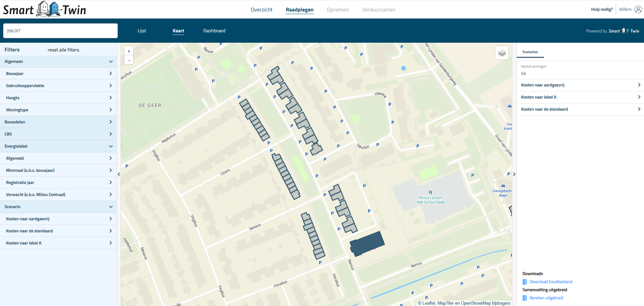644x306 pixels.
Task: Click the Excel download file icon
Action: pos(525,282)
